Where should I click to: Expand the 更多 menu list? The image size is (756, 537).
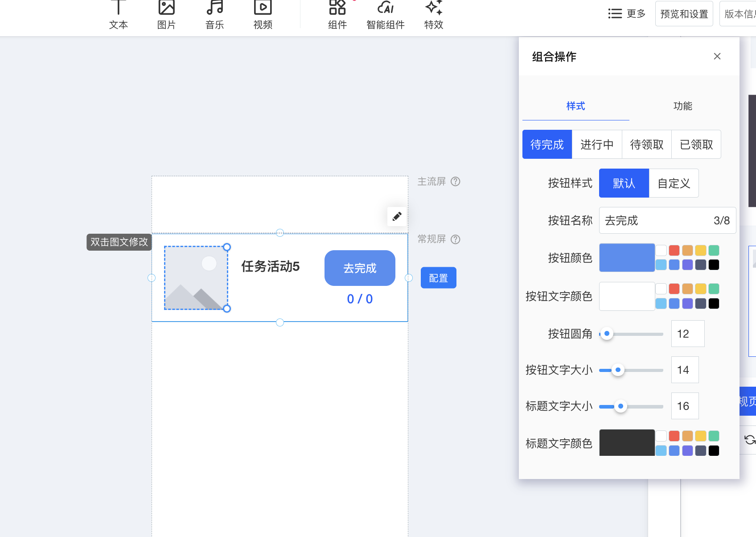[627, 14]
